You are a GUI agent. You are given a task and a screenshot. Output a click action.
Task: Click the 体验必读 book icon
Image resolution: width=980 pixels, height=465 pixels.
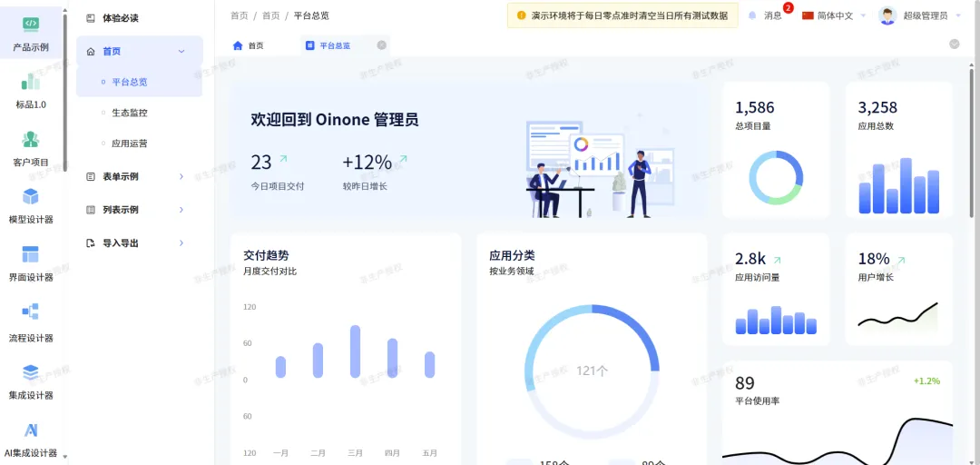pyautogui.click(x=91, y=18)
